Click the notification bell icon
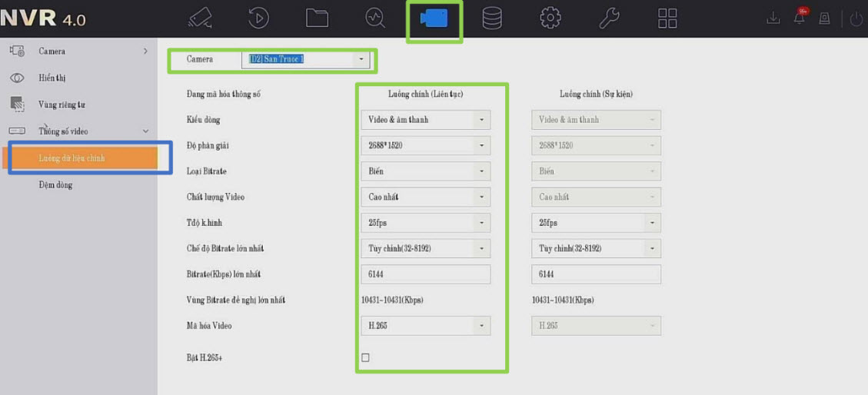Viewport: 868px width, 395px height. coord(800,18)
